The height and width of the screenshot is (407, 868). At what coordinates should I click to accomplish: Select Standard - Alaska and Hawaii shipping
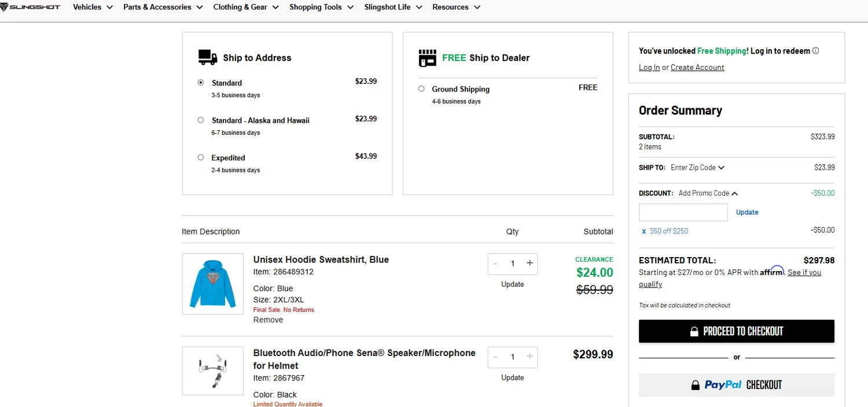click(x=201, y=120)
